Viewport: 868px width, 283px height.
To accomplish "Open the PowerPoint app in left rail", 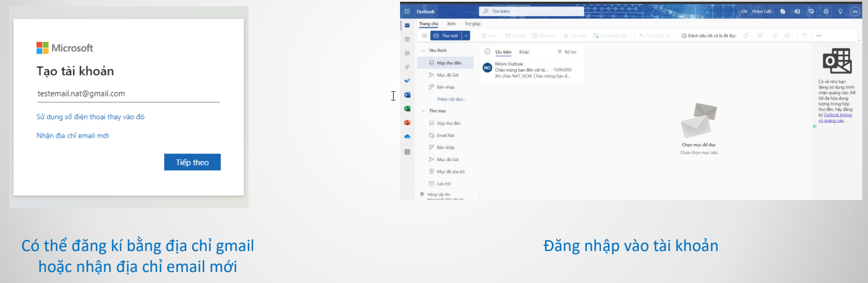I will pos(407,123).
